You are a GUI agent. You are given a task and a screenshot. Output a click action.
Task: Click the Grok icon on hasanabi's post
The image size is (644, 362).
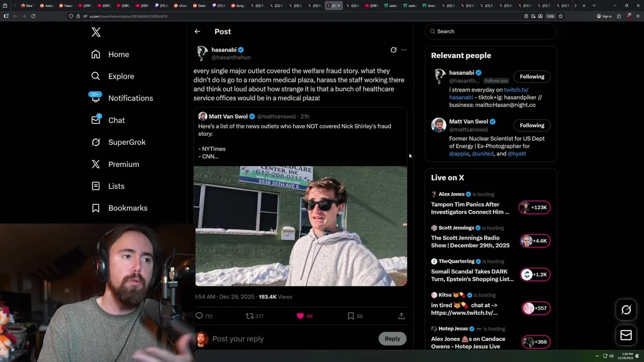(393, 50)
